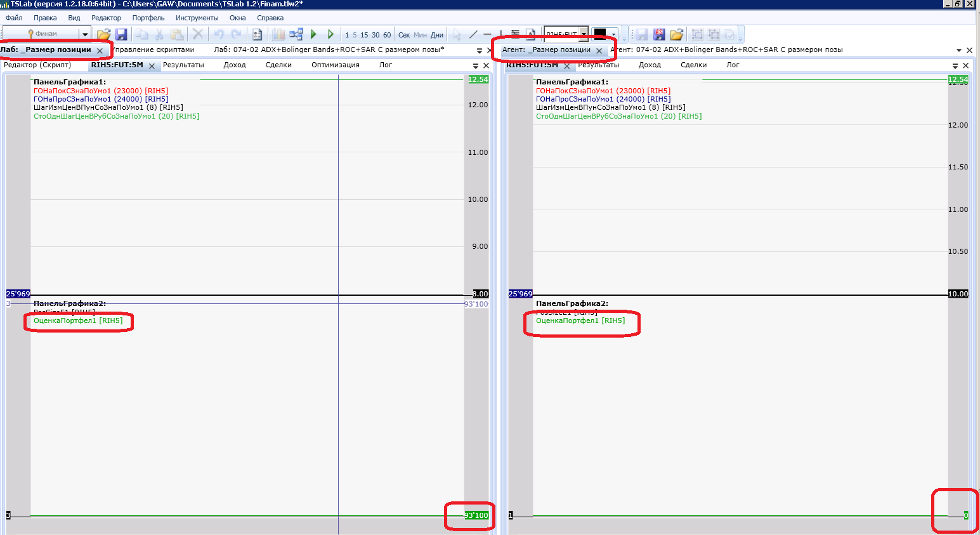Viewport: 980px width, 535px height.
Task: Click the script block diagram icon
Action: tap(296, 34)
